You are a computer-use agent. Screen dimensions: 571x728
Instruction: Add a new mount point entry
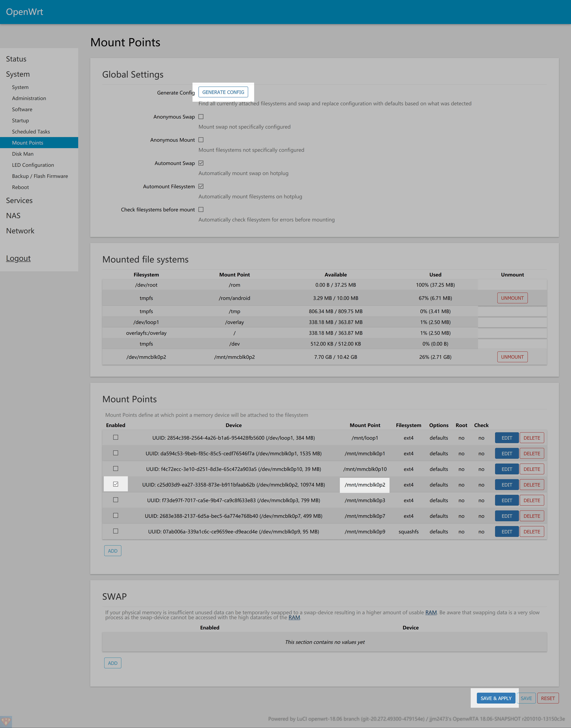[x=113, y=551]
